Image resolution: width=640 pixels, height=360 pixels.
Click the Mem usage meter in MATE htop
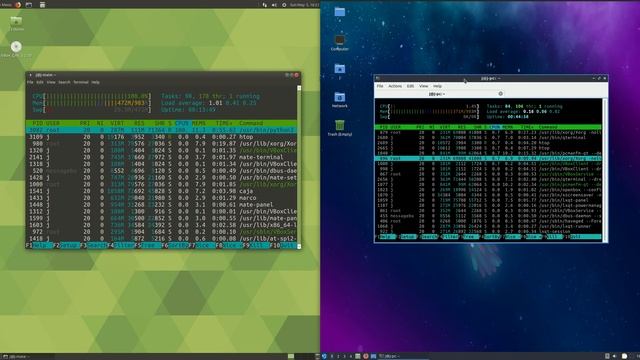(x=91, y=103)
